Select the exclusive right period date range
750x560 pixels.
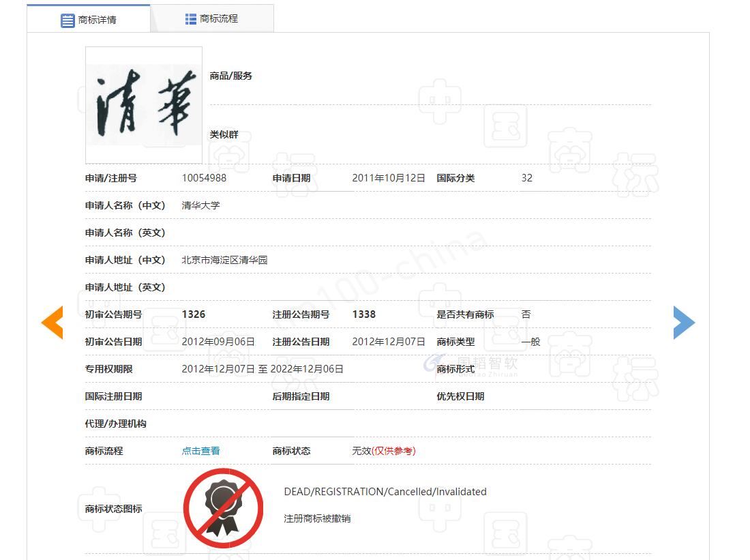262,369
